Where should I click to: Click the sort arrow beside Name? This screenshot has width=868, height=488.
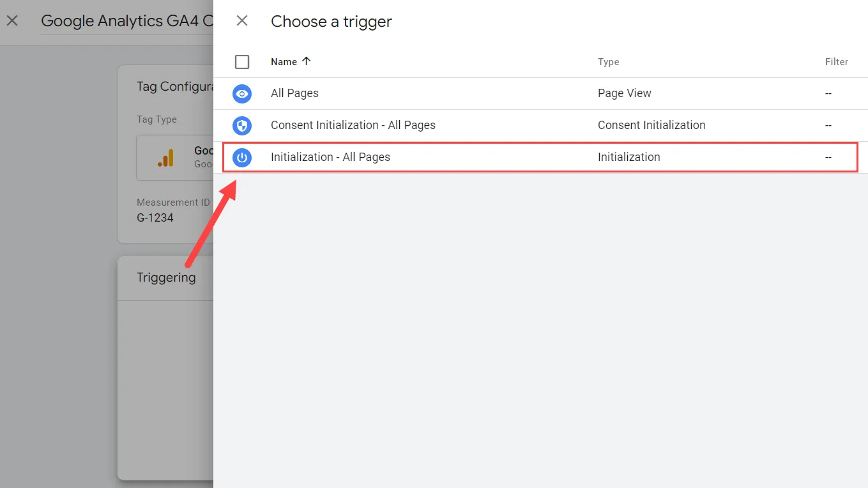pyautogui.click(x=307, y=61)
